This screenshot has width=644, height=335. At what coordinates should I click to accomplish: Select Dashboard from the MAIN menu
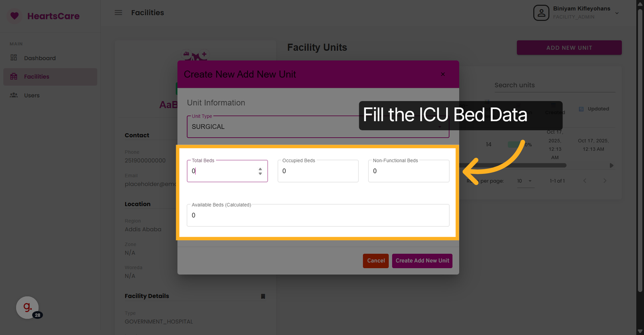click(x=40, y=58)
